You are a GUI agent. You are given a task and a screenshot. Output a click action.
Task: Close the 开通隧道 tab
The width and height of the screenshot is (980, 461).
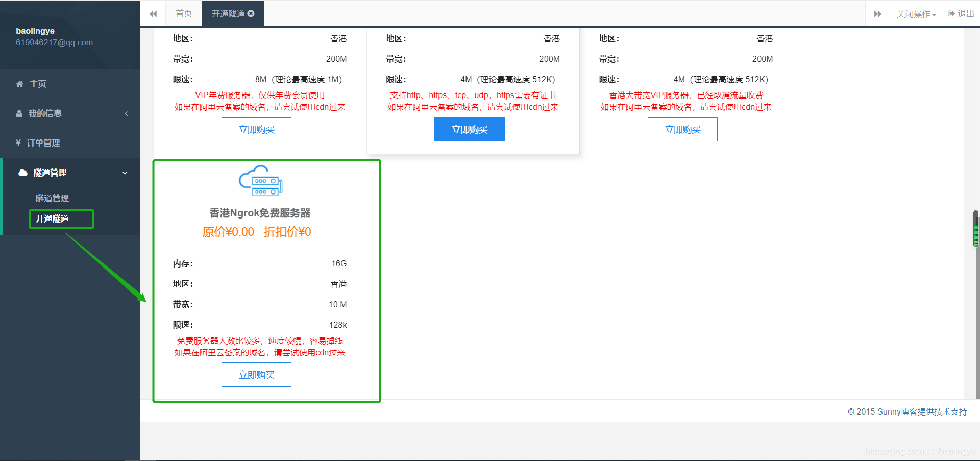click(x=250, y=13)
